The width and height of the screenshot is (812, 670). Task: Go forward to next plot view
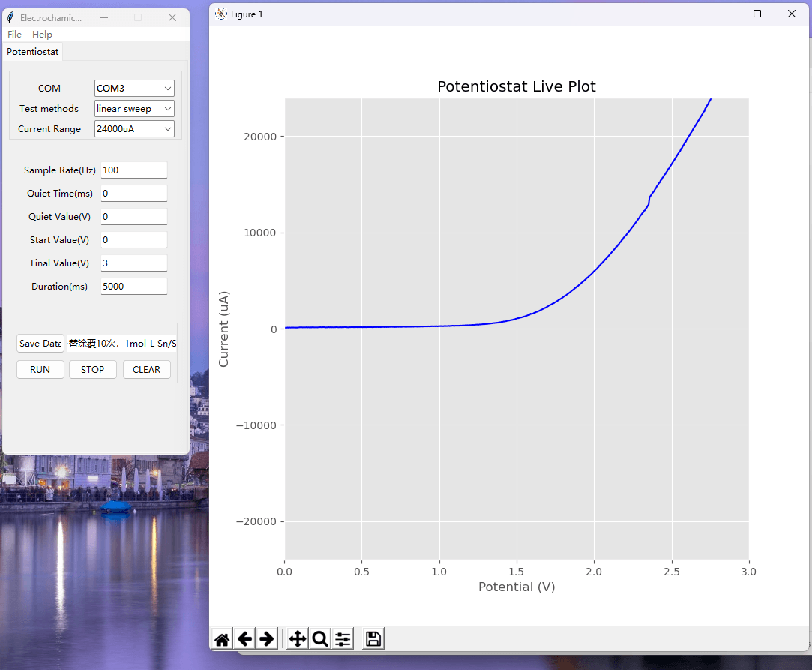pos(267,639)
